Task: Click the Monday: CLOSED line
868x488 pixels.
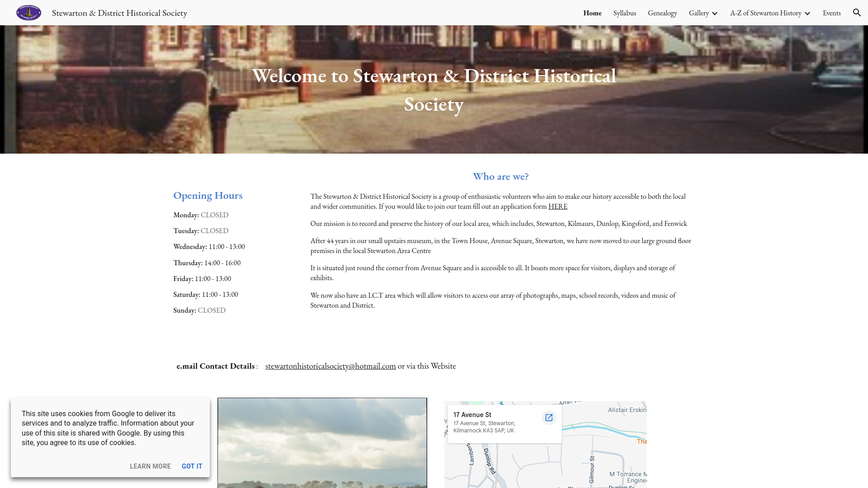Action: pos(201,215)
